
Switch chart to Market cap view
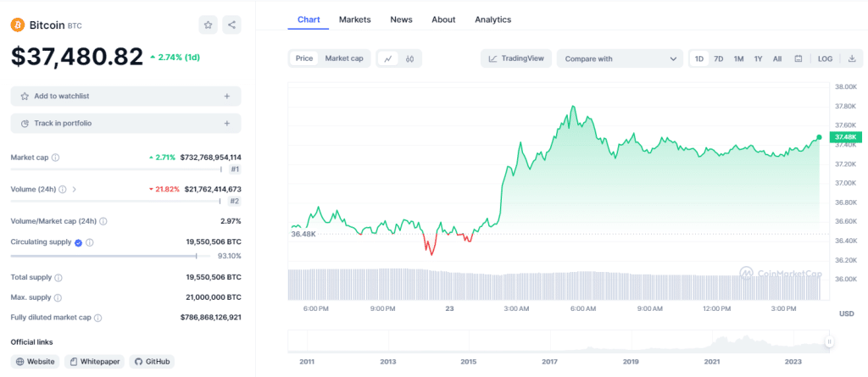tap(344, 58)
